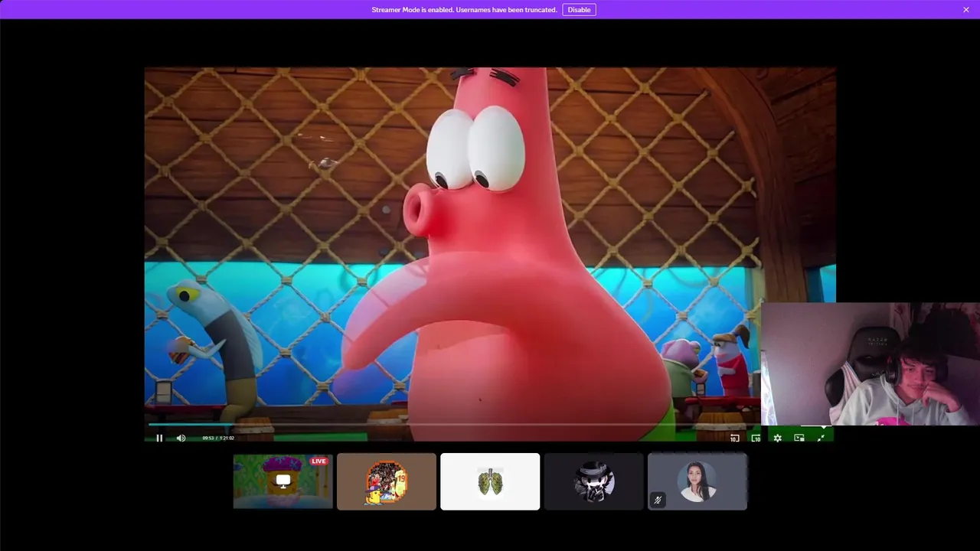The width and height of the screenshot is (980, 551).
Task: Disable Streamer Mode from the banner
Action: 579,10
